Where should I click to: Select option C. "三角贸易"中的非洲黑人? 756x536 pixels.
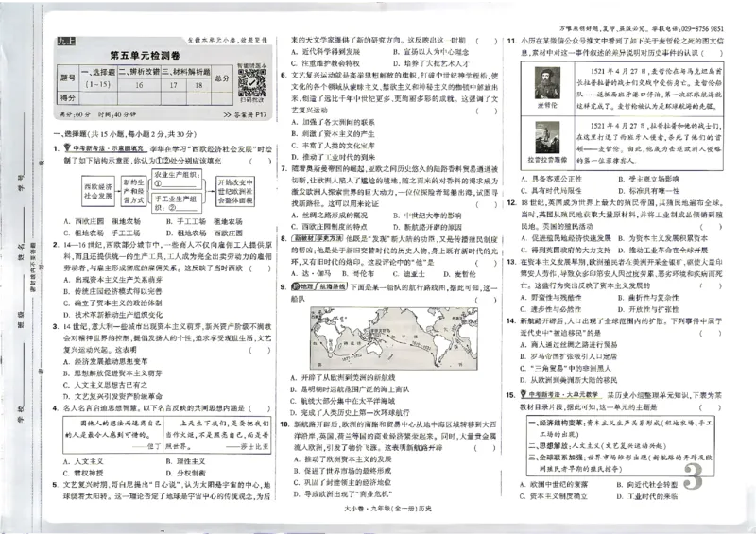(565, 368)
